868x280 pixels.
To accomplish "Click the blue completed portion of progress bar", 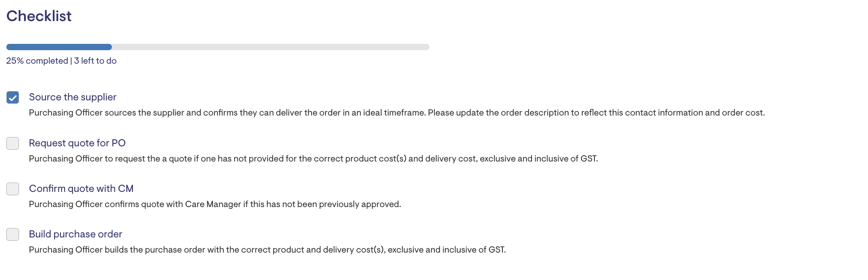I will (59, 47).
